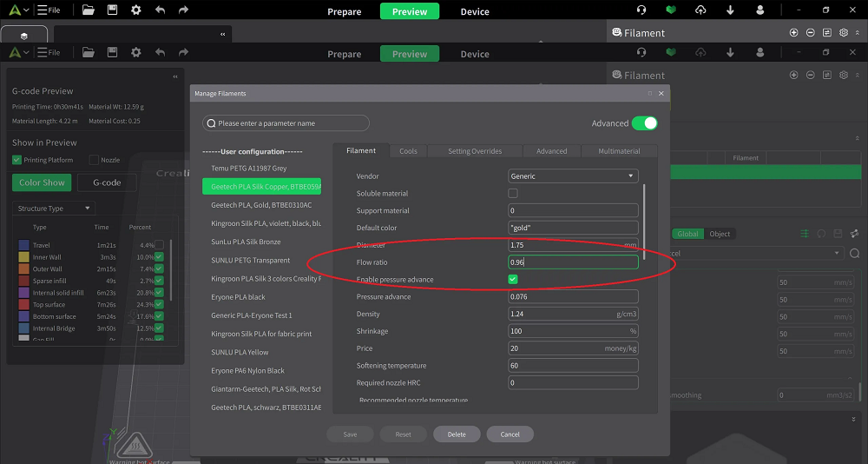Open the Vendor dropdown
Image resolution: width=868 pixels, height=464 pixels.
[573, 176]
